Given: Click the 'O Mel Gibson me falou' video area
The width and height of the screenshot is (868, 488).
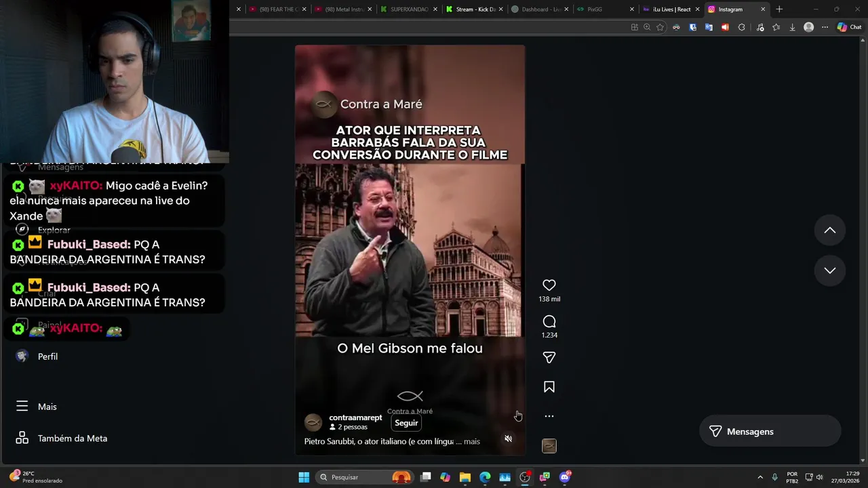Looking at the screenshot, I should pyautogui.click(x=410, y=348).
